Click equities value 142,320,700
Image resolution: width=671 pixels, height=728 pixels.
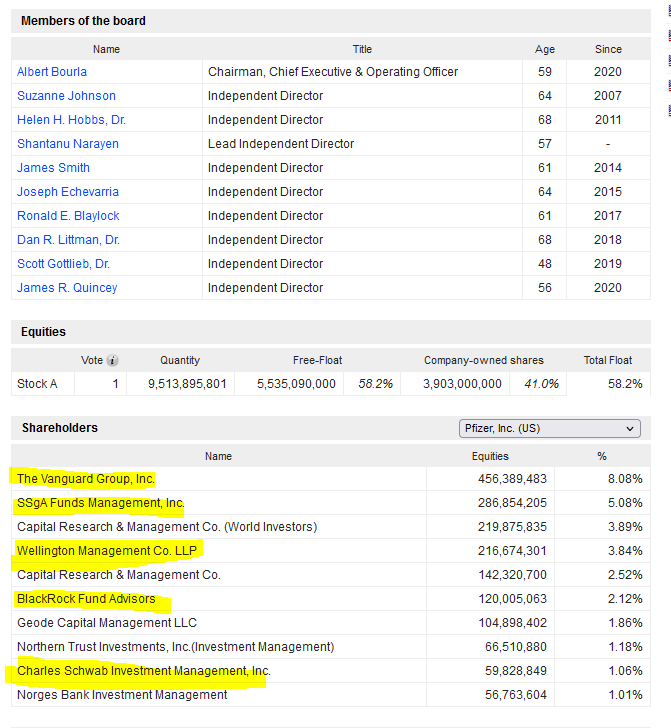513,575
